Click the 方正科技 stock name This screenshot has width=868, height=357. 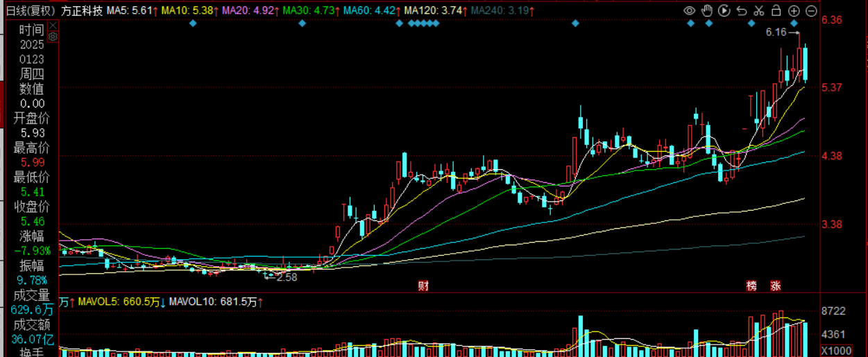click(81, 10)
